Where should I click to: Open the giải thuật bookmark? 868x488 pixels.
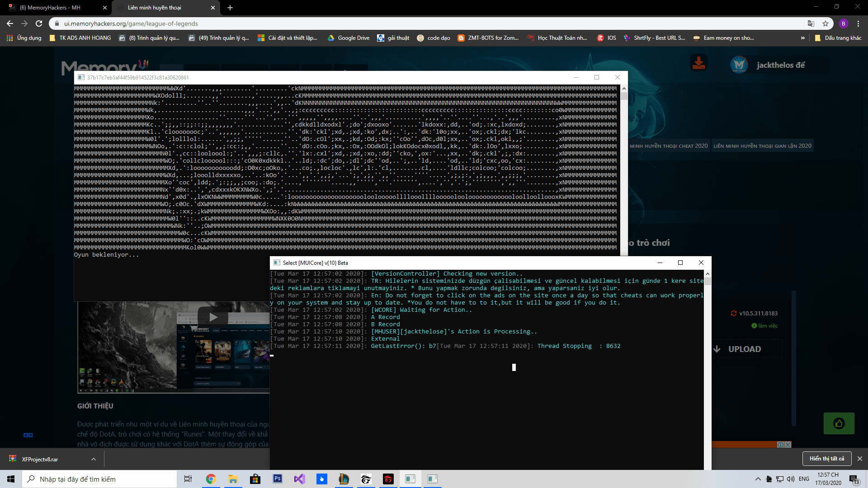[393, 38]
